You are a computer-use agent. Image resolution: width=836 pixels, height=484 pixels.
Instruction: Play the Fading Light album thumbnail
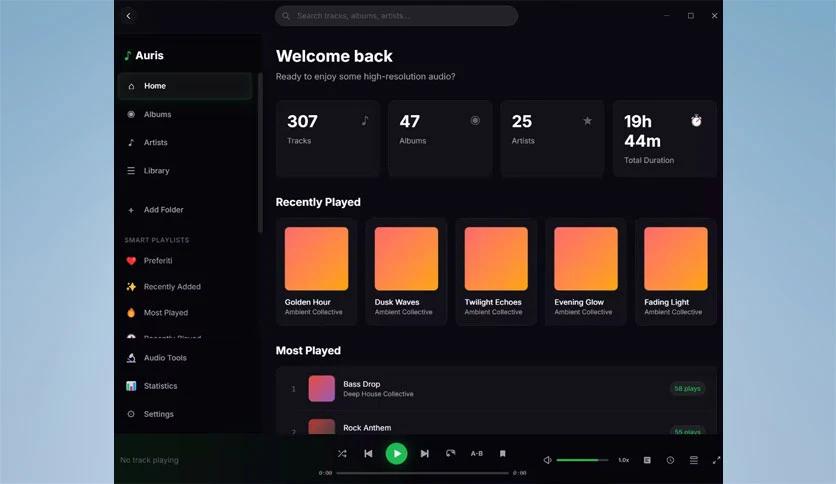676,259
